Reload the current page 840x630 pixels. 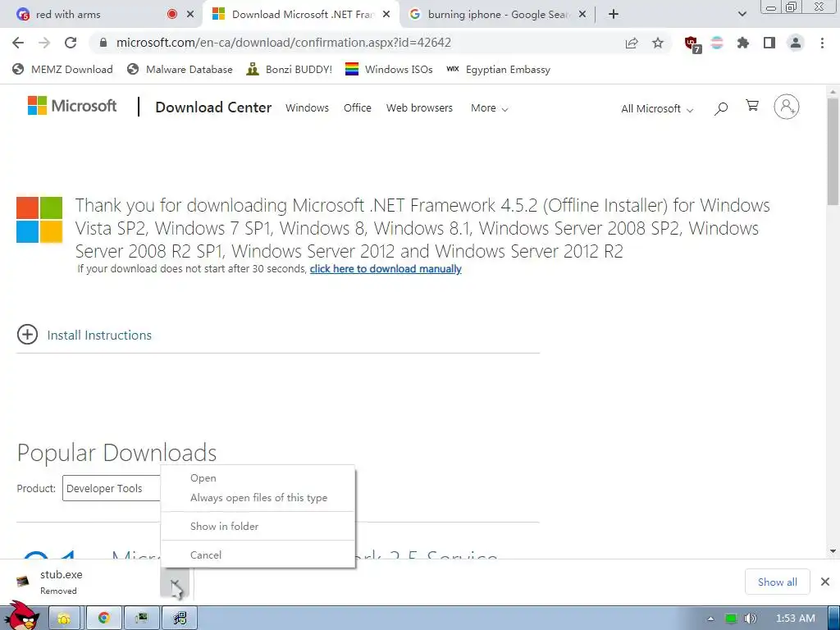coord(71,43)
